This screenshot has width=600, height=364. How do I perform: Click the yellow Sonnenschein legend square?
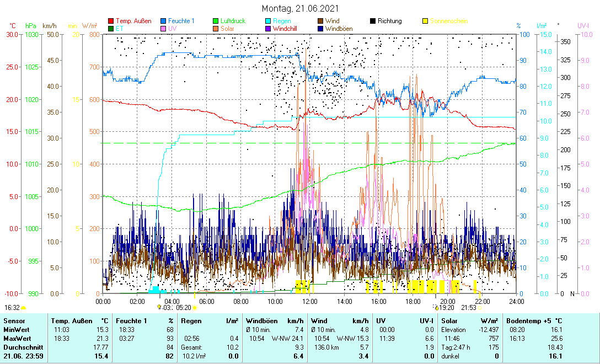pos(425,22)
